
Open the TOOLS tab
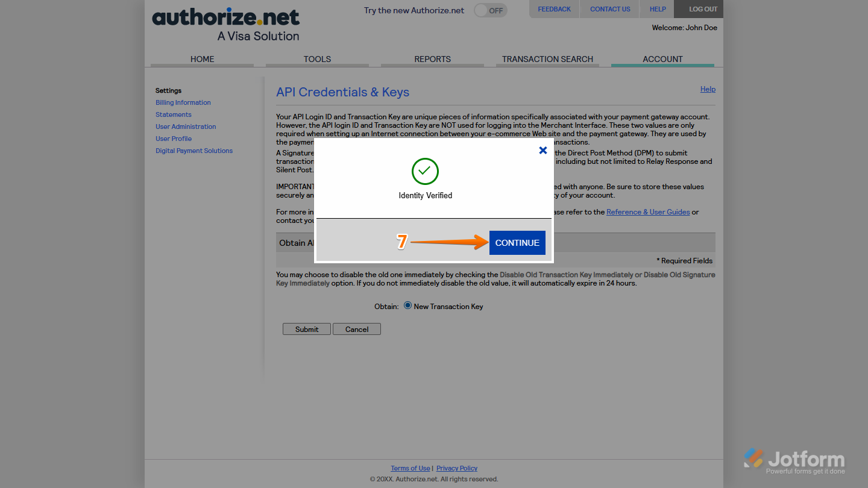[317, 59]
